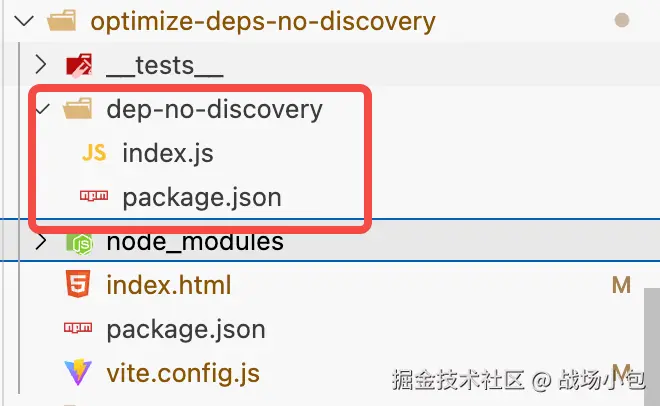Collapse the dep-no-discovery folder chevron
This screenshot has width=660, height=406.
41,109
